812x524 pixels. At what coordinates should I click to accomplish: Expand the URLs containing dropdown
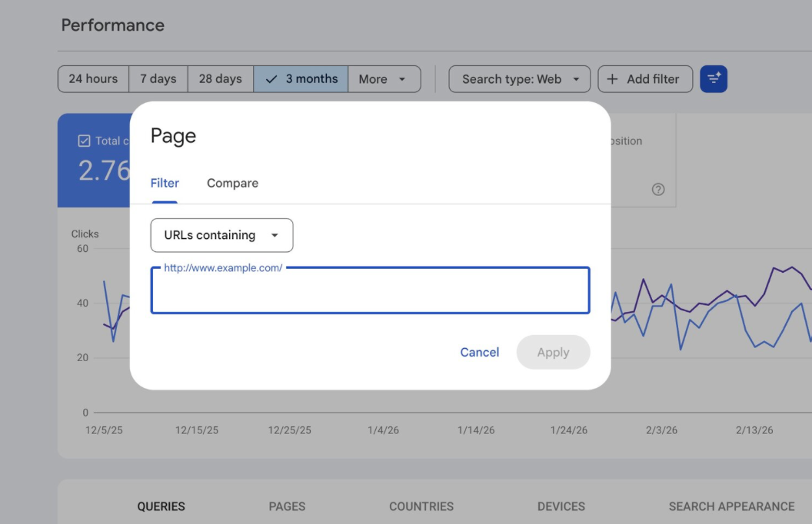coord(221,235)
